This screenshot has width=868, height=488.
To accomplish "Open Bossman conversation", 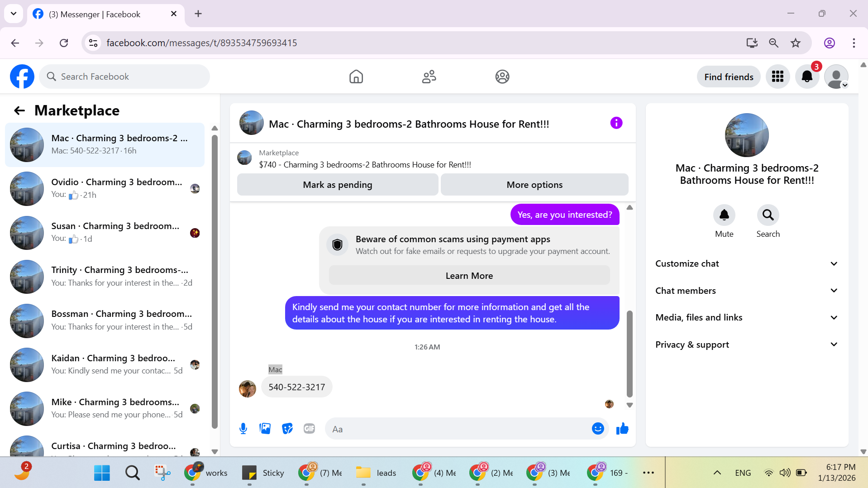I will [105, 320].
